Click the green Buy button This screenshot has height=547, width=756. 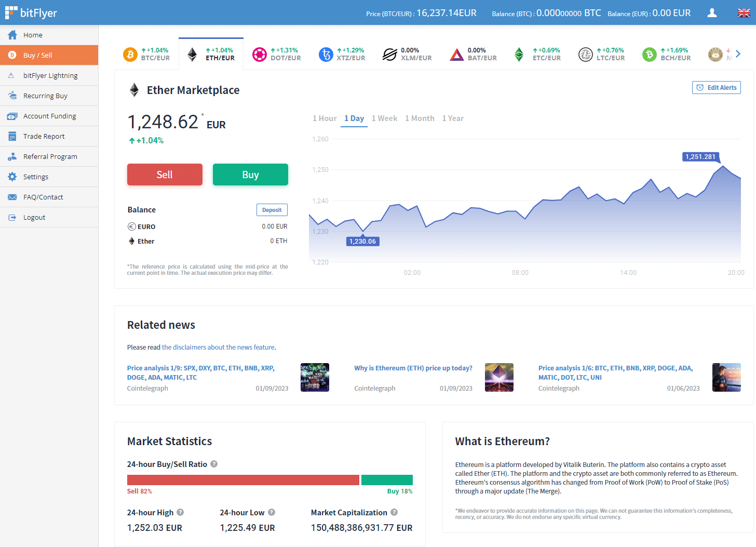[x=250, y=175]
